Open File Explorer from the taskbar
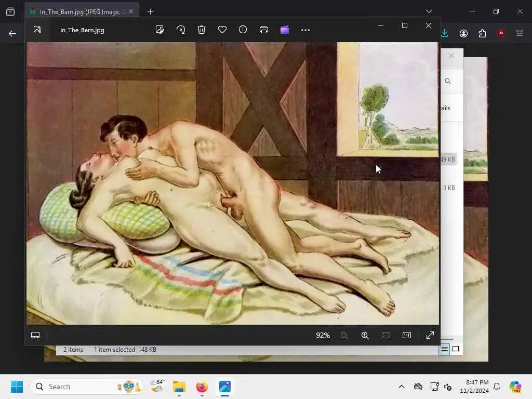532x399 pixels. (x=179, y=387)
